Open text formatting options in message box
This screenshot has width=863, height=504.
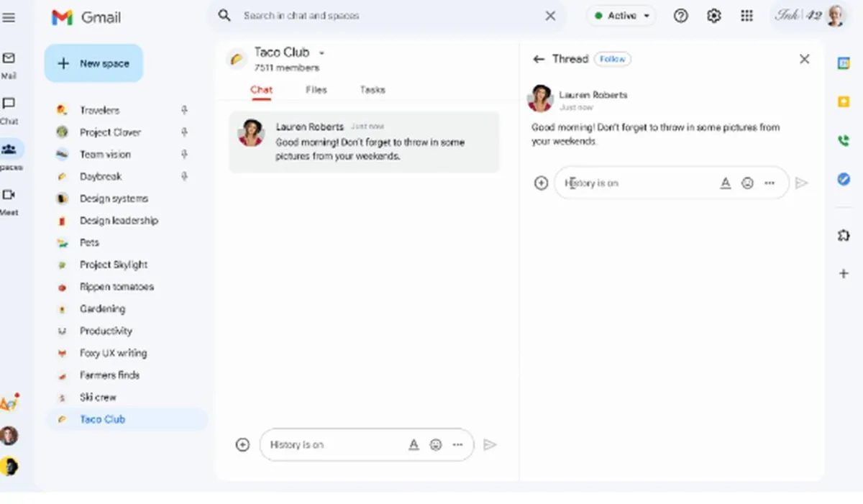726,183
